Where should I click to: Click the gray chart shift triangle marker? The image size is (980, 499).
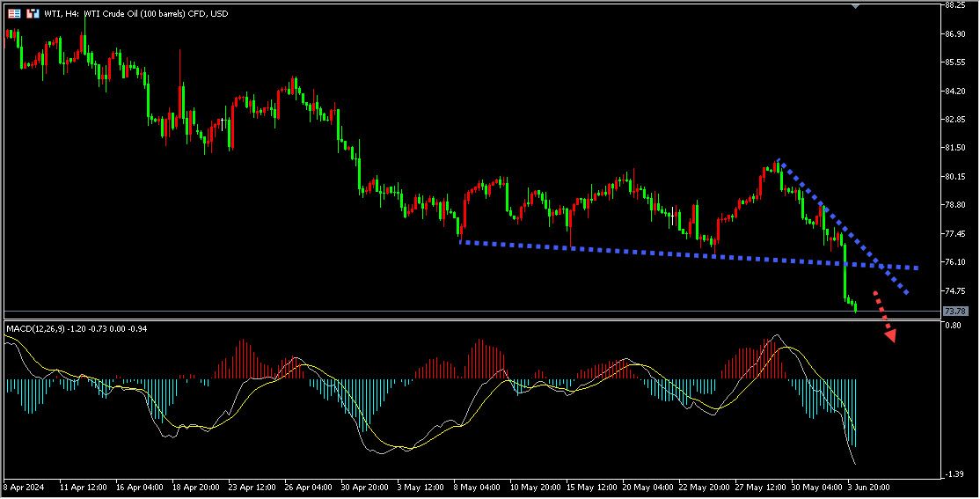[x=856, y=6]
